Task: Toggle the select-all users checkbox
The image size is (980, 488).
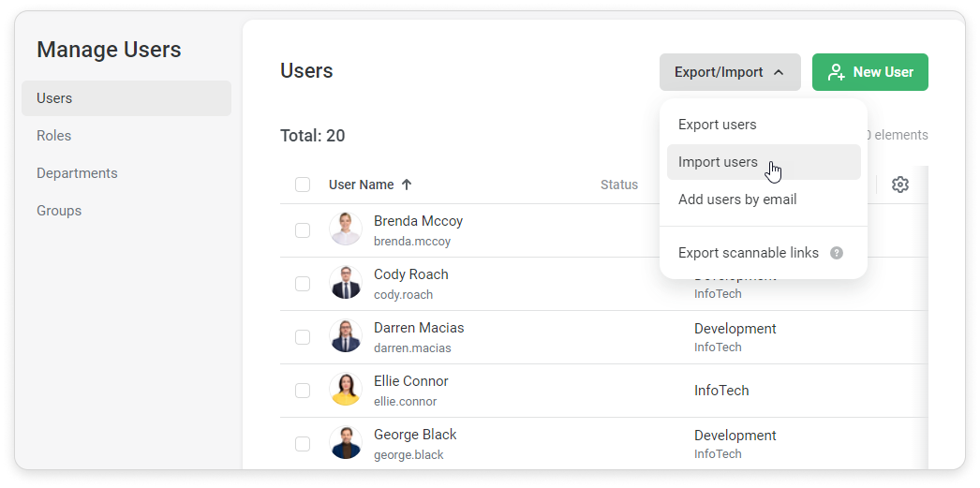Action: (303, 185)
